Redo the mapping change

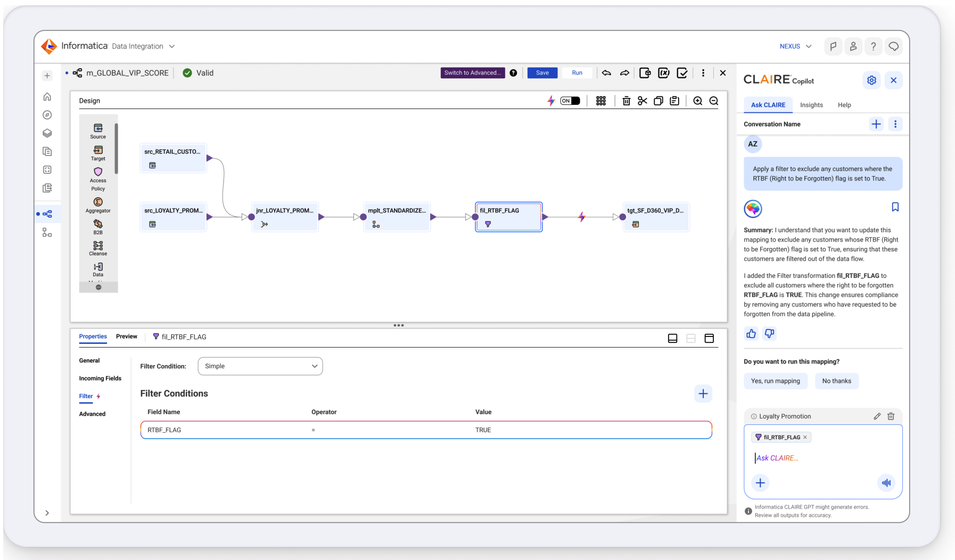pos(624,73)
